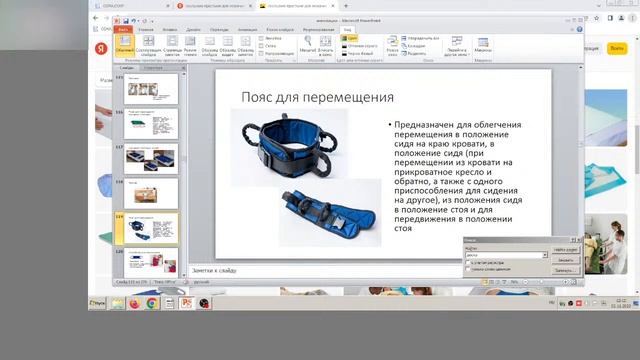The width and height of the screenshot is (640, 360).
Task: Open Страницы заметок notes page view
Action: click(172, 45)
